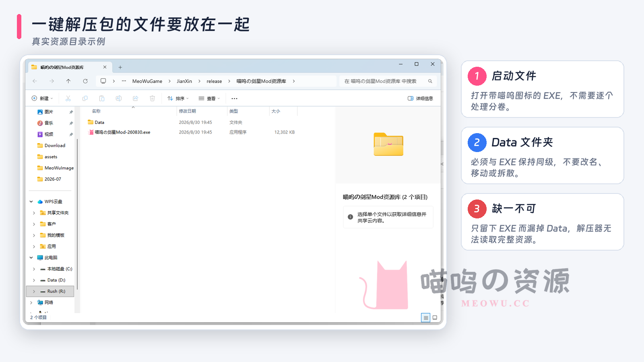Click the Cut scissors icon

click(x=68, y=99)
